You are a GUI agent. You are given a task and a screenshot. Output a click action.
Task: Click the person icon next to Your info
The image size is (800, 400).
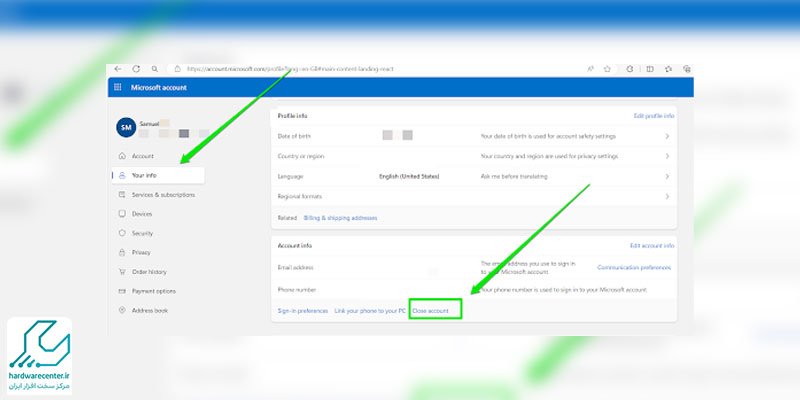[x=122, y=176]
